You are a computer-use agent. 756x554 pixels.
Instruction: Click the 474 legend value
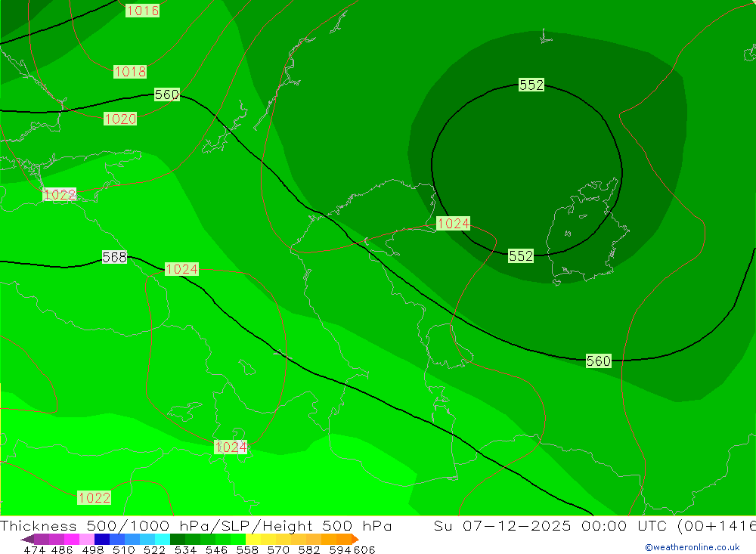coord(34,549)
